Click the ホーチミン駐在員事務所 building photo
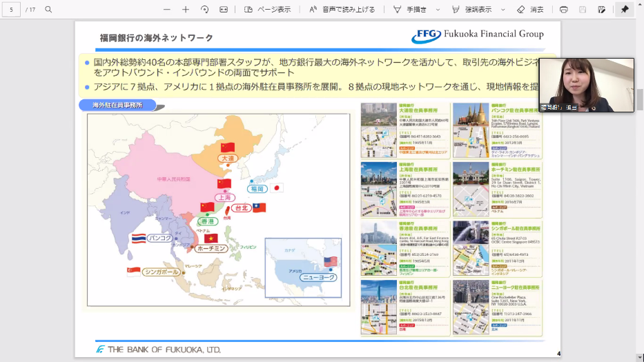The image size is (644, 362). [471, 173]
